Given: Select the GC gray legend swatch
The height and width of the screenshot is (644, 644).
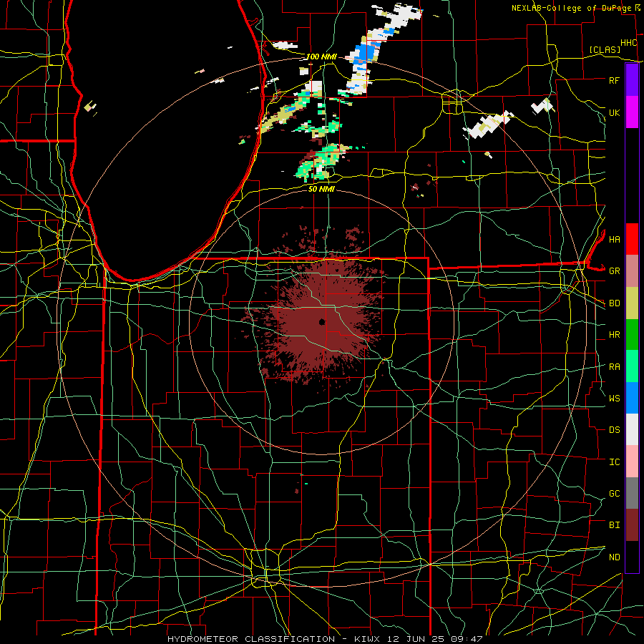Looking at the screenshot, I should coord(632,493).
